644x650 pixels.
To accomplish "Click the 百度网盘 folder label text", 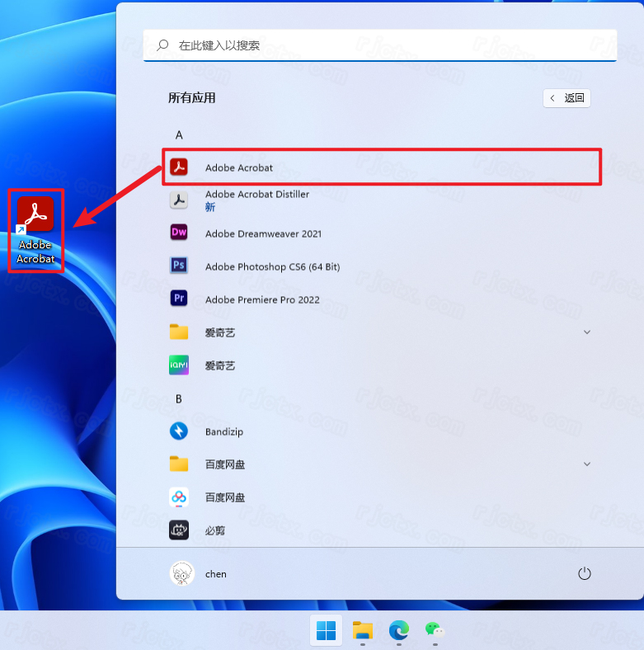I will click(x=225, y=464).
